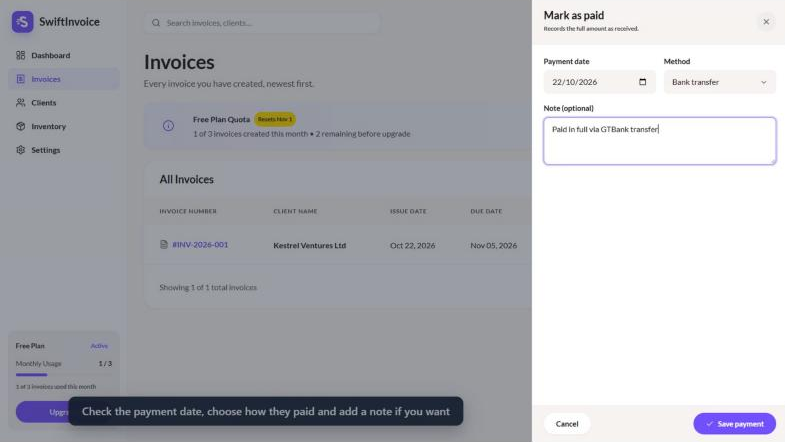Click the monthly usage progress bar

tap(64, 374)
